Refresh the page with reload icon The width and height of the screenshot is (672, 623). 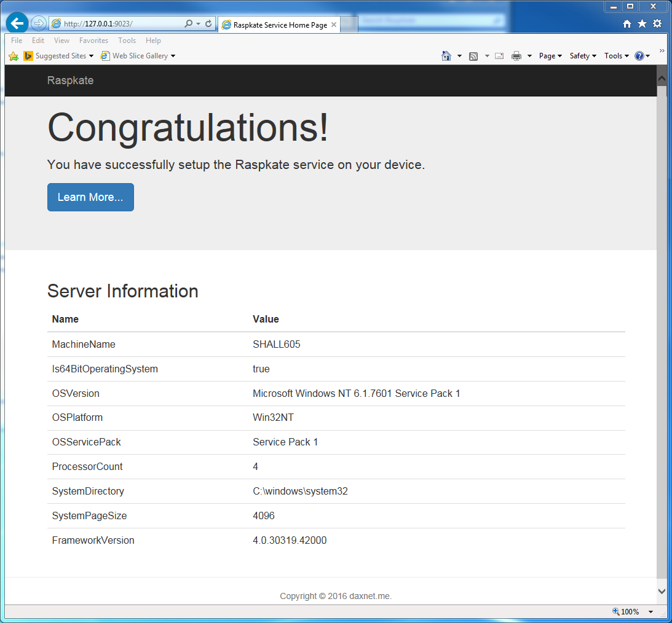click(x=208, y=23)
